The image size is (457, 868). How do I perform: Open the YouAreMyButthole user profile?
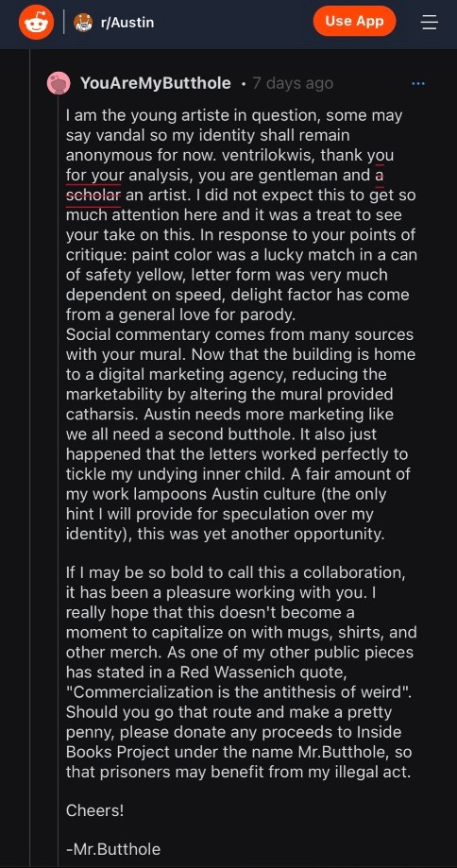click(156, 83)
